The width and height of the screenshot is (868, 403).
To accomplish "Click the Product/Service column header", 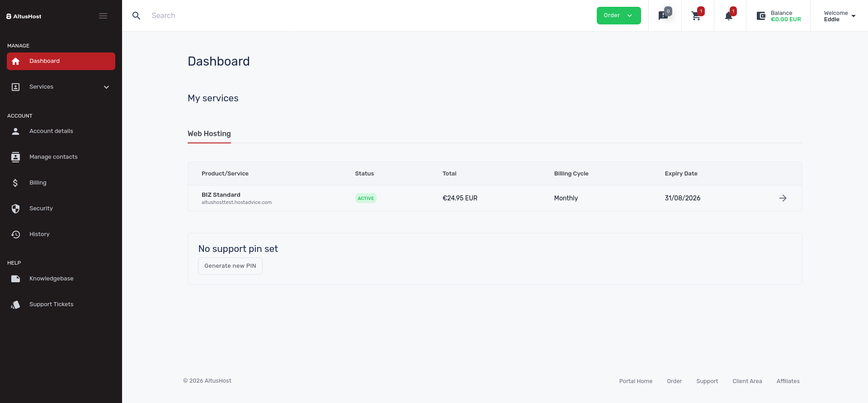I will [x=225, y=174].
